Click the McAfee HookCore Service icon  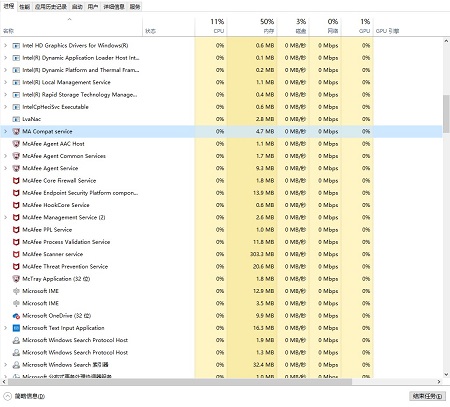(x=16, y=205)
